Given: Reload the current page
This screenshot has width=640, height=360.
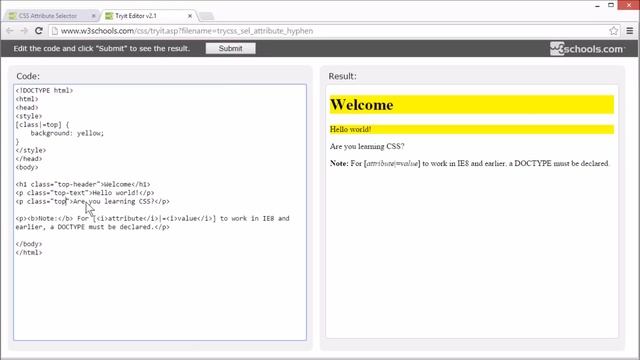Looking at the screenshot, I should click(x=39, y=31).
